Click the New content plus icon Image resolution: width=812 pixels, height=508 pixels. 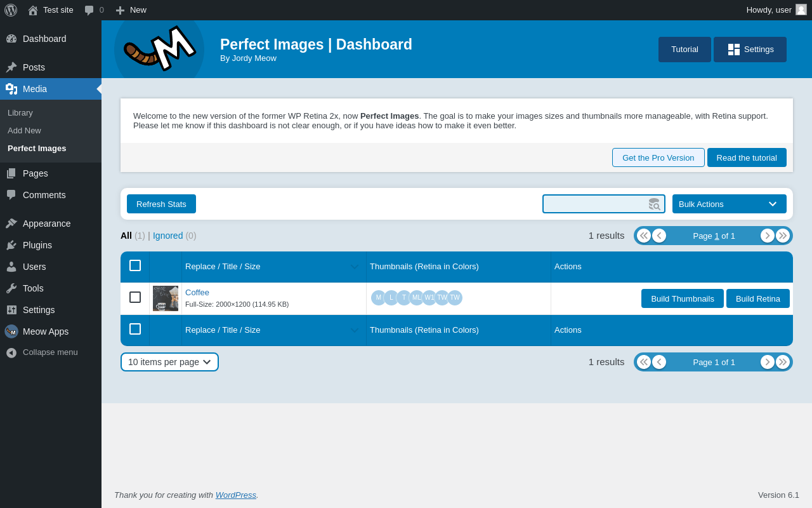(120, 10)
